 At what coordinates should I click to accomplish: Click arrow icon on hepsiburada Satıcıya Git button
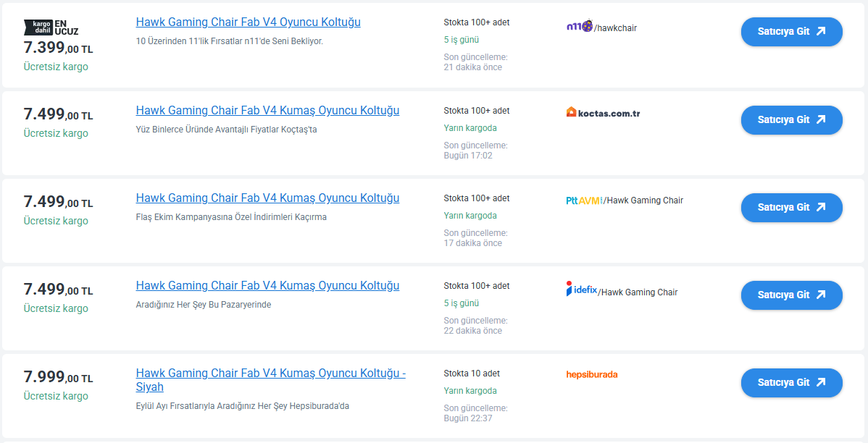[820, 382]
